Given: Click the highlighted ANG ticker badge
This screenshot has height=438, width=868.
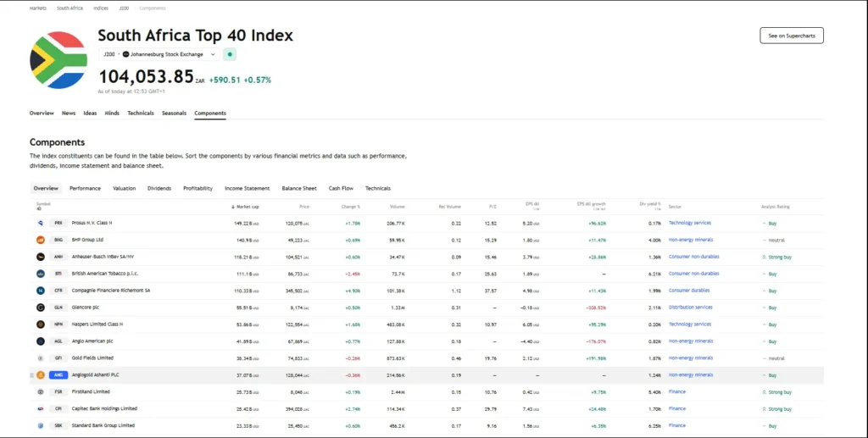Looking at the screenshot, I should click(x=58, y=375).
